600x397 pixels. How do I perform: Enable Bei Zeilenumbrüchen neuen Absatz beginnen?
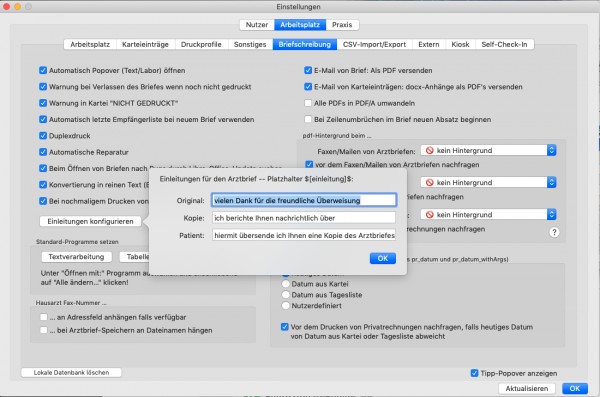tap(308, 119)
